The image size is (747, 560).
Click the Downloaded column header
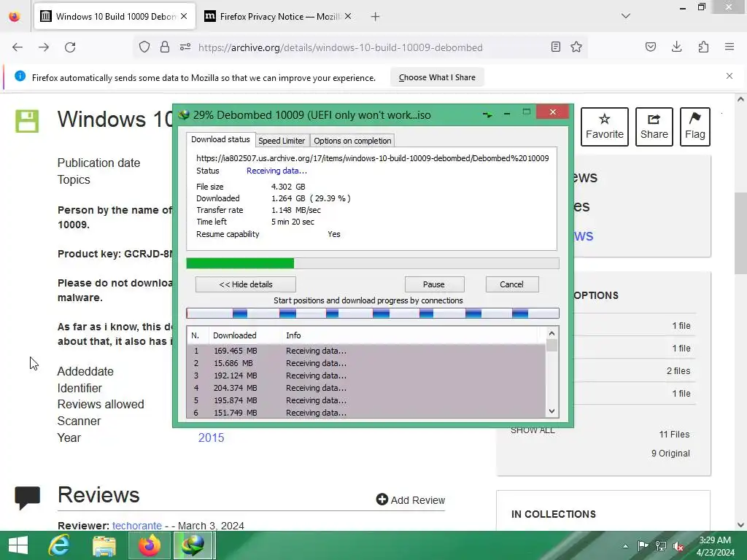[245, 335]
